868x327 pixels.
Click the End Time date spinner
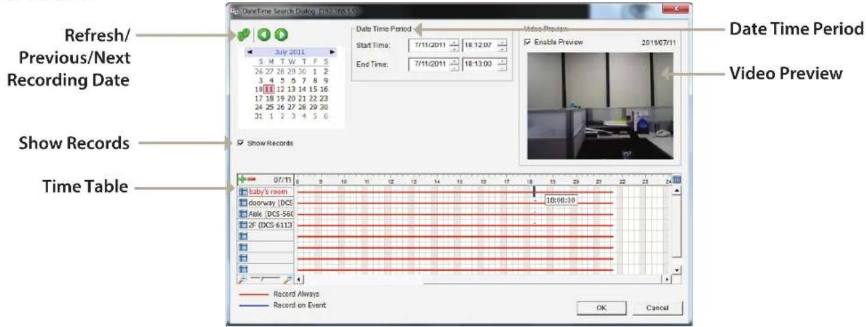coord(454,65)
